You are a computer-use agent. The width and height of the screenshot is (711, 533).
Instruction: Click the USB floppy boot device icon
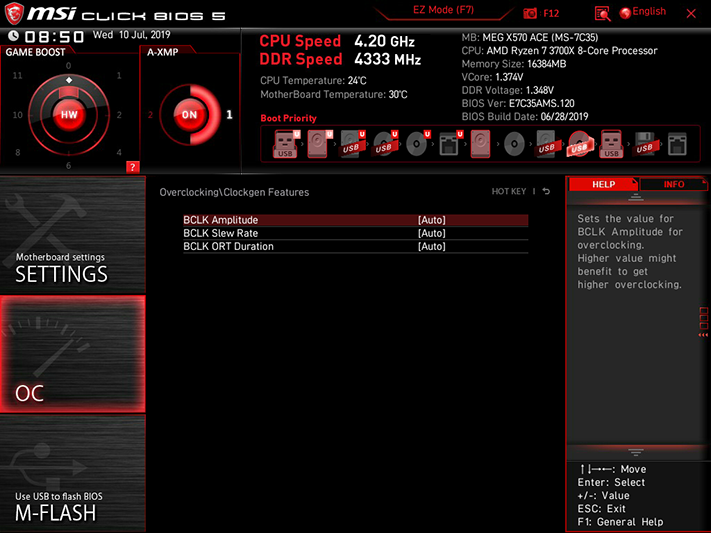coord(644,144)
